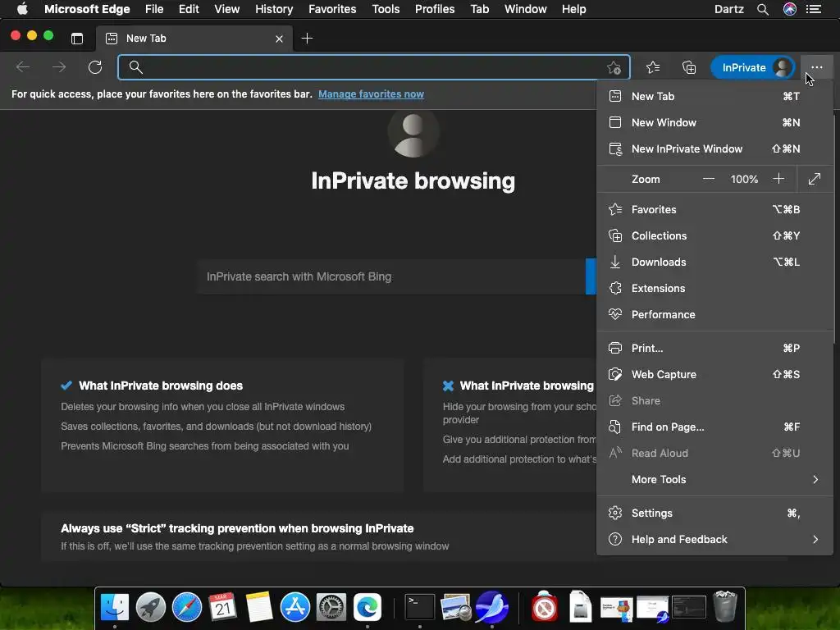The height and width of the screenshot is (630, 840).
Task: Click the Spotlight search icon
Action: pos(763,9)
